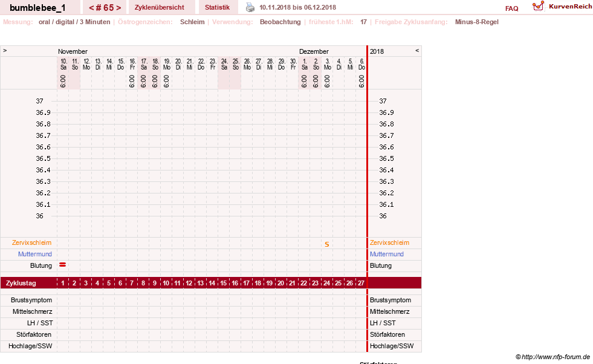Click the left LH / SST row label
The width and height of the screenshot is (593, 364).
coord(40,323)
